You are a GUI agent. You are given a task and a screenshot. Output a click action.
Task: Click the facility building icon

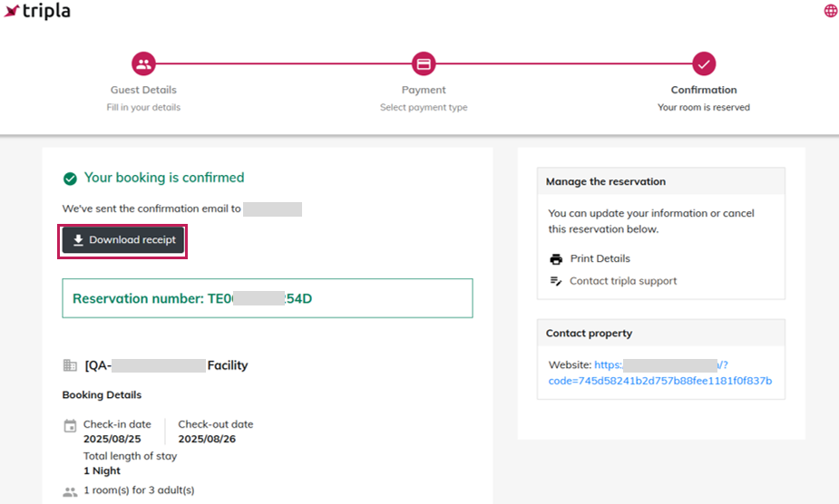[x=70, y=365]
